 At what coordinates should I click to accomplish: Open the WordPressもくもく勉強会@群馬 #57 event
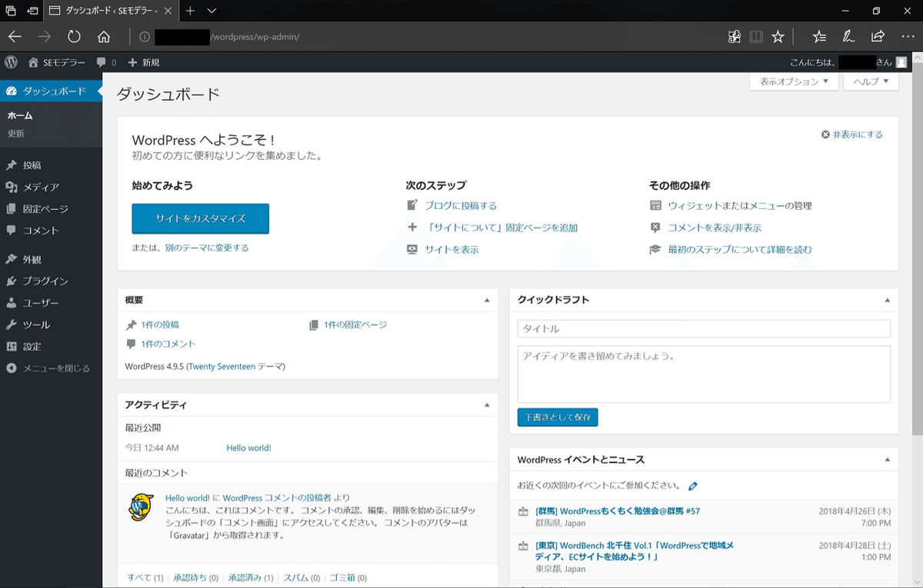point(618,511)
